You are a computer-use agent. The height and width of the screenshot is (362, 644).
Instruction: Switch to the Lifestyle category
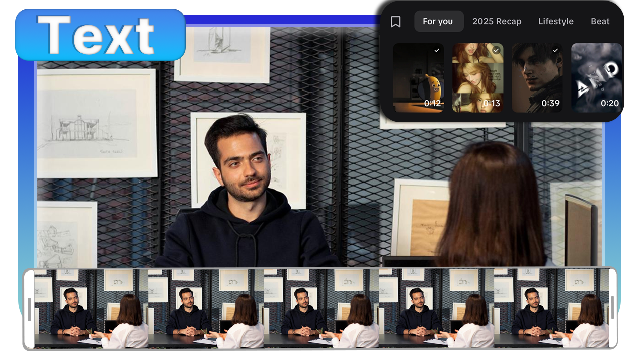click(556, 21)
